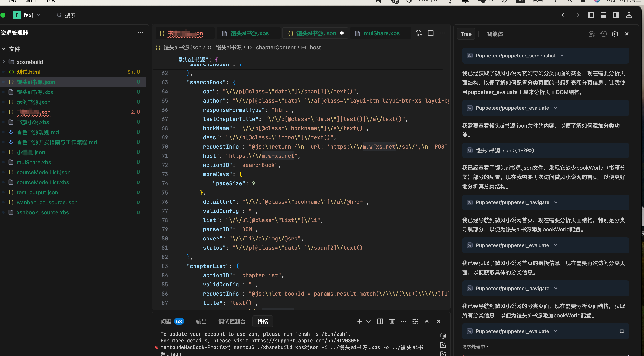Open 香色书源规则.md in the file tree
The height and width of the screenshot is (356, 644).
pyautogui.click(x=38, y=132)
